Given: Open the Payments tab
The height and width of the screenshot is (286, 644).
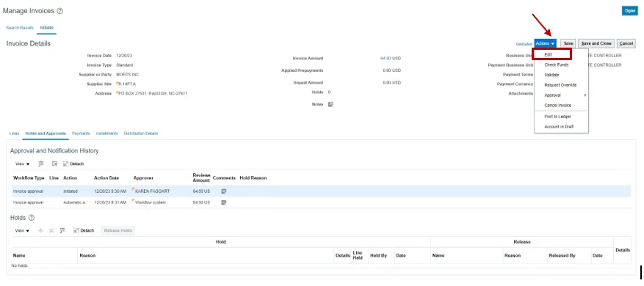Looking at the screenshot, I should [x=81, y=133].
